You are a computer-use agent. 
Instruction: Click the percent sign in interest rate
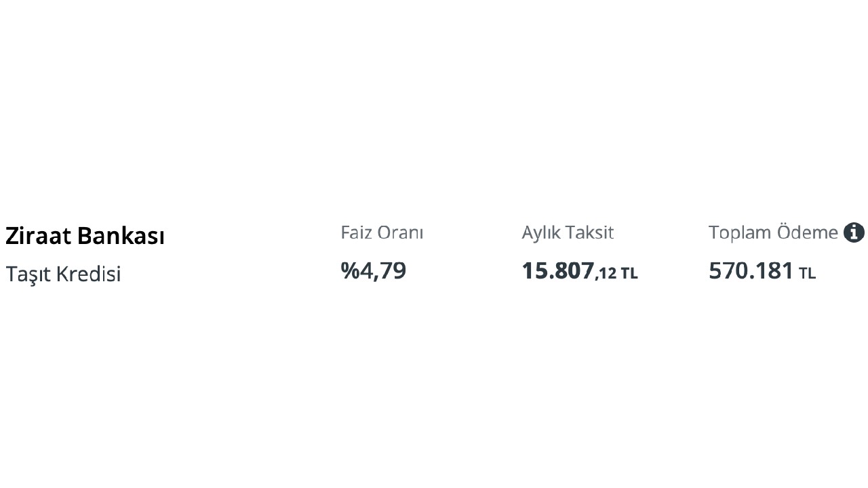pos(350,270)
